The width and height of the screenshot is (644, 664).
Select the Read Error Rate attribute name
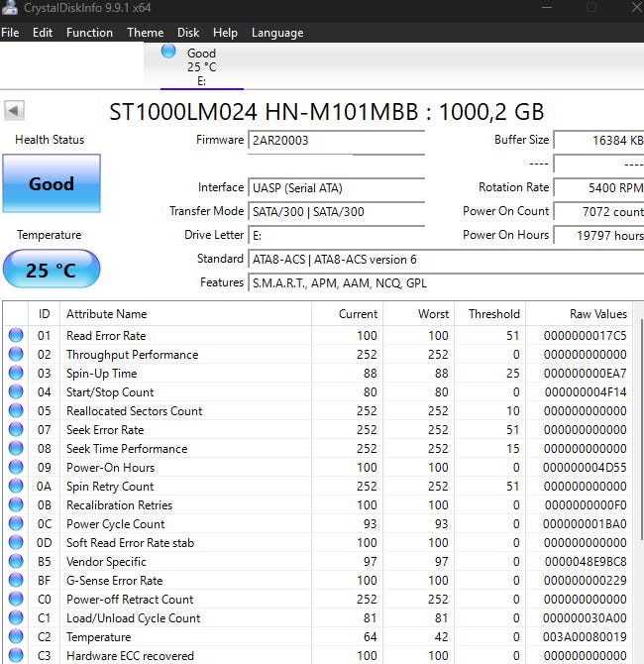pyautogui.click(x=106, y=335)
